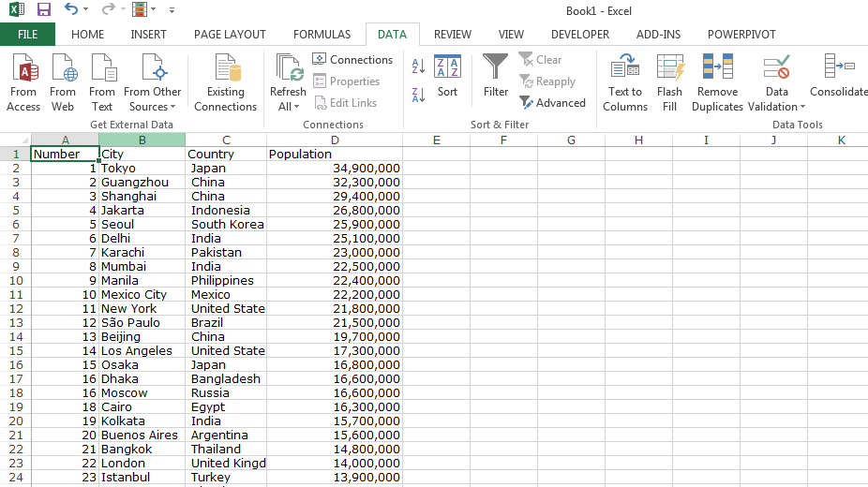Click the cell containing Moscow
This screenshot has width=868, height=487.
(142, 392)
